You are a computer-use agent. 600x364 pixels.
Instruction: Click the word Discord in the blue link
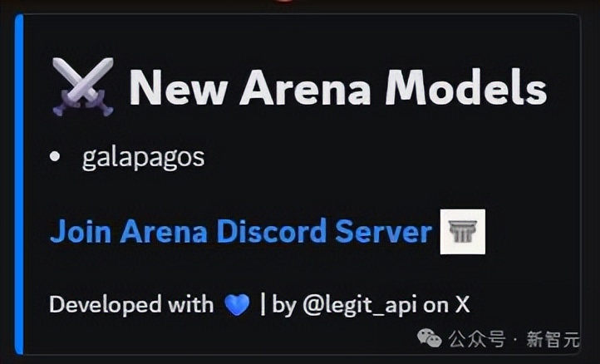271,232
